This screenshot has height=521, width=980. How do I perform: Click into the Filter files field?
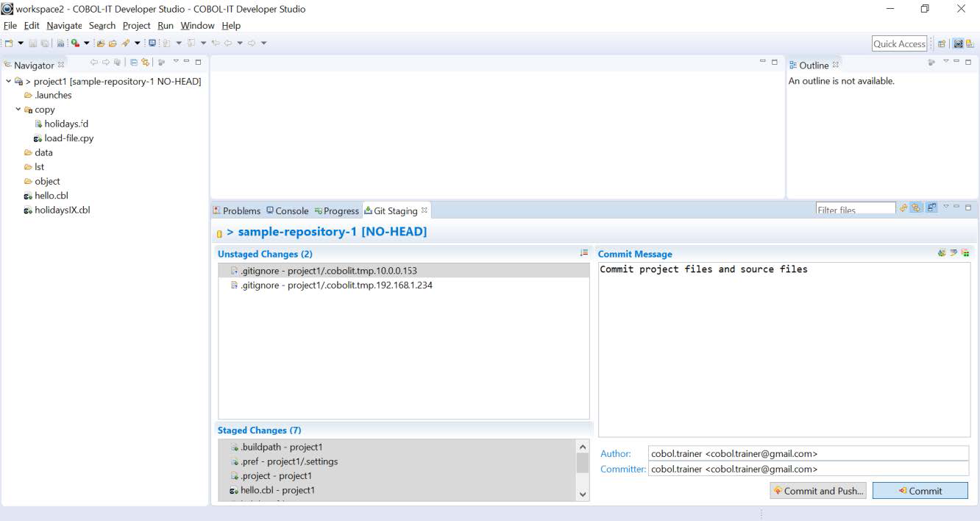tap(855, 210)
